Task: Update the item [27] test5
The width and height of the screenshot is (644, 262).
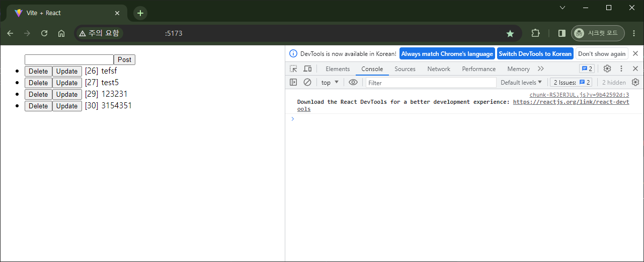Action: 67,83
